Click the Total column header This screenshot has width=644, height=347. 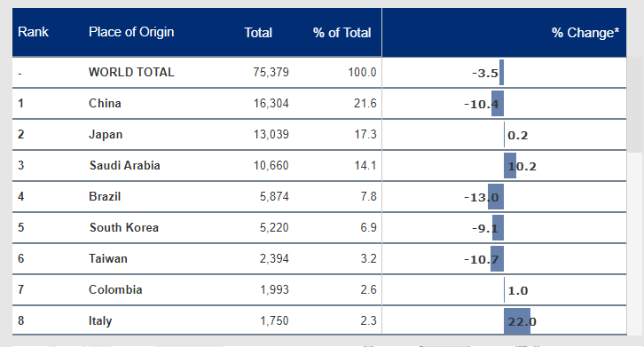tap(258, 33)
